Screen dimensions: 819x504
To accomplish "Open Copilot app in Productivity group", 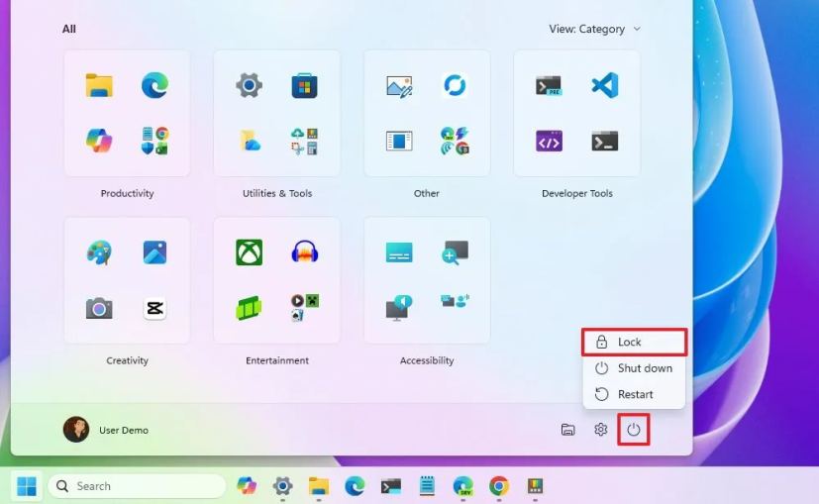I will pyautogui.click(x=99, y=141).
